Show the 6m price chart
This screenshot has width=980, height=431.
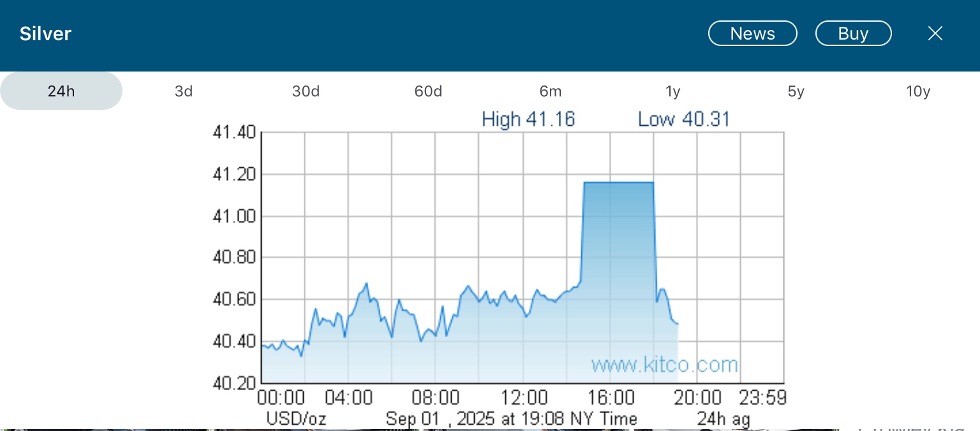pos(551,91)
